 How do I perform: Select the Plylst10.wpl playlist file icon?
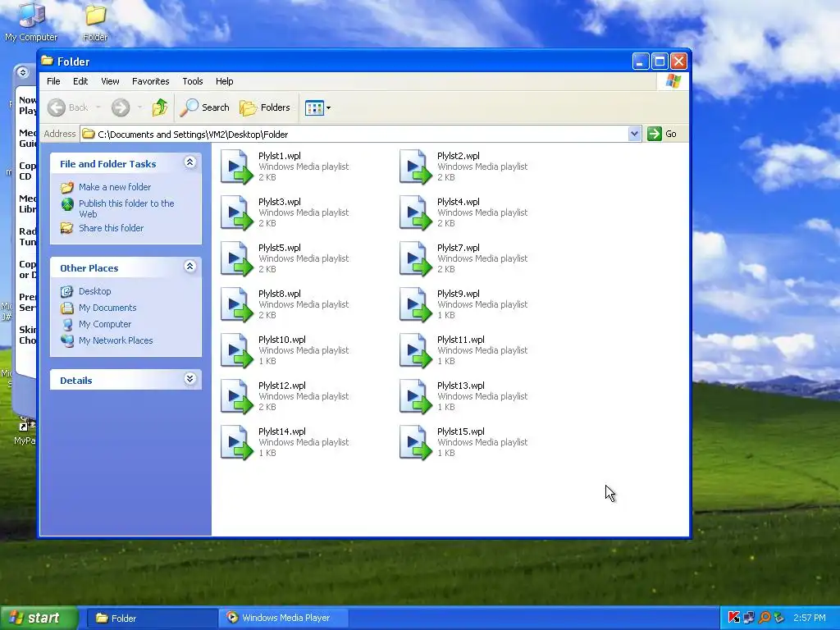(x=236, y=351)
